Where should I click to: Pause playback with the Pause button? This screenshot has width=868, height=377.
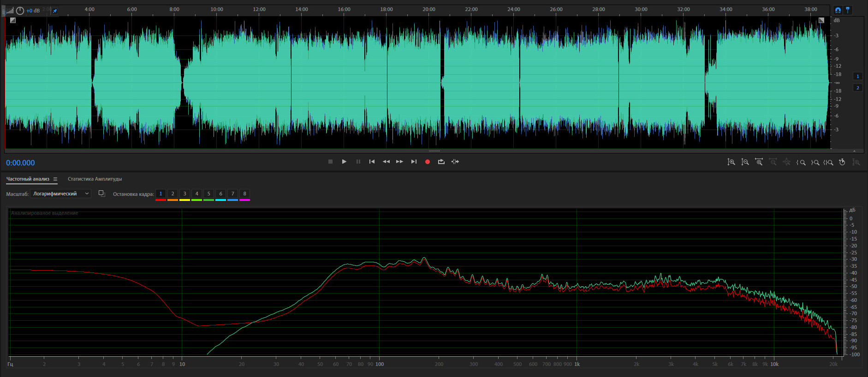tap(358, 162)
